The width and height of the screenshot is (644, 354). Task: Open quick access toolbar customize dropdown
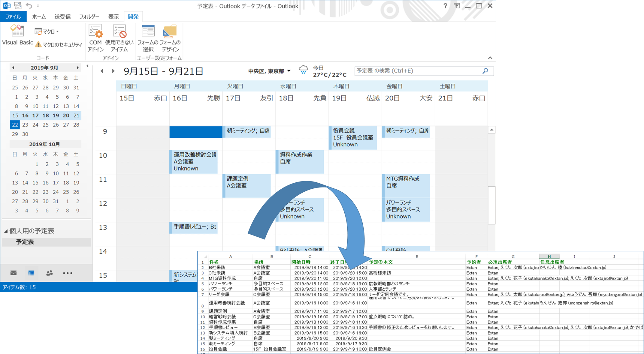coord(38,6)
